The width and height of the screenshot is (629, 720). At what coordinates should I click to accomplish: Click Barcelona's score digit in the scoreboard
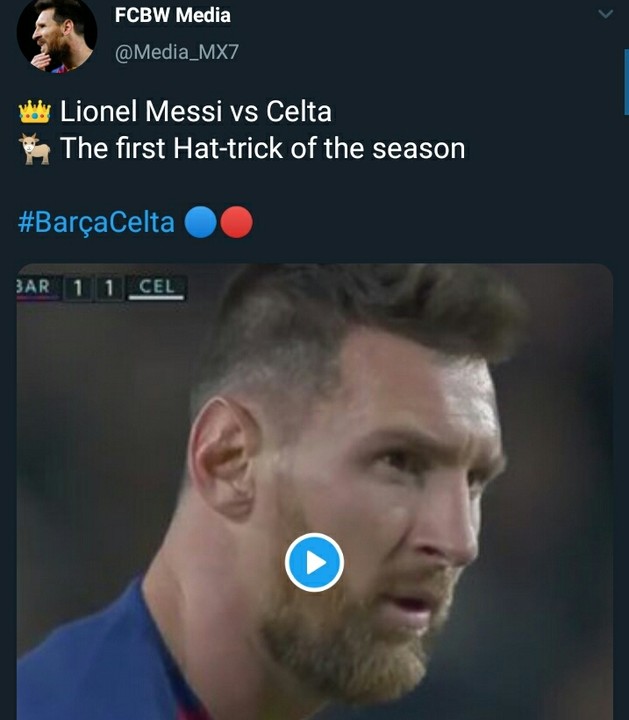click(78, 288)
